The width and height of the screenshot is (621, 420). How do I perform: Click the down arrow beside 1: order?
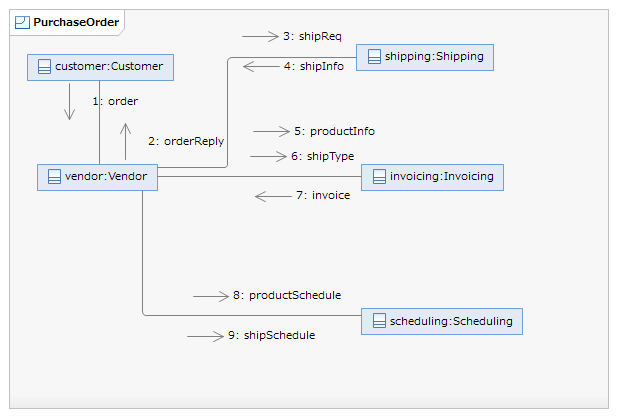point(69,101)
